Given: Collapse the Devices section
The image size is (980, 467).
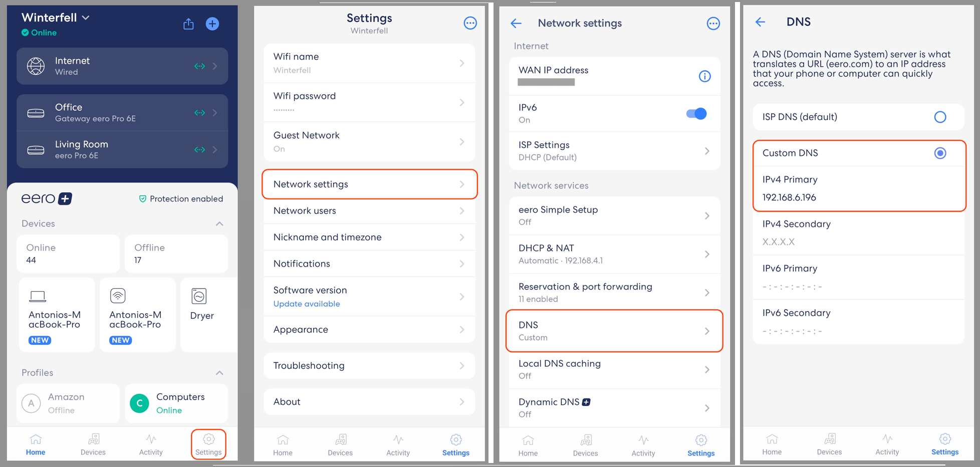Looking at the screenshot, I should click(219, 223).
